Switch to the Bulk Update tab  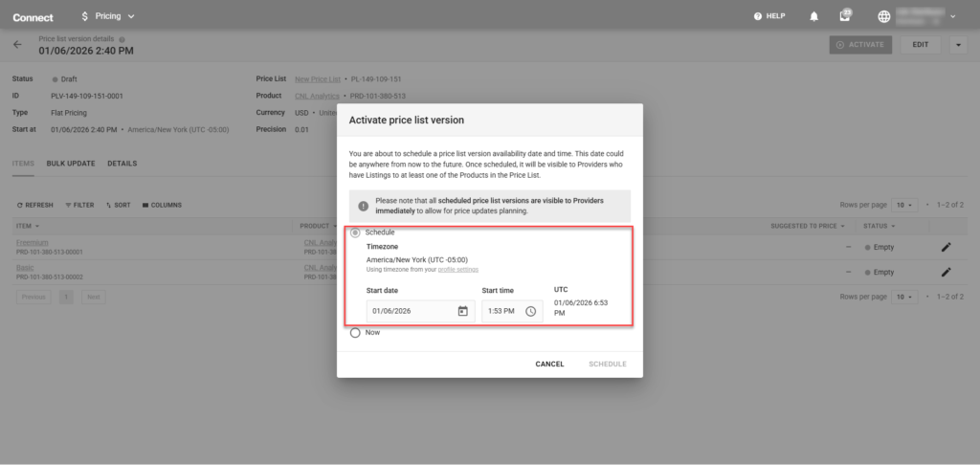point(71,164)
